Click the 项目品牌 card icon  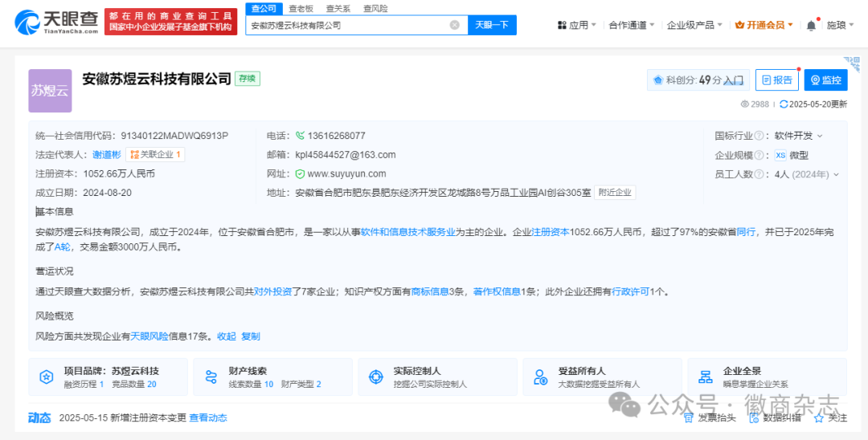[47, 377]
